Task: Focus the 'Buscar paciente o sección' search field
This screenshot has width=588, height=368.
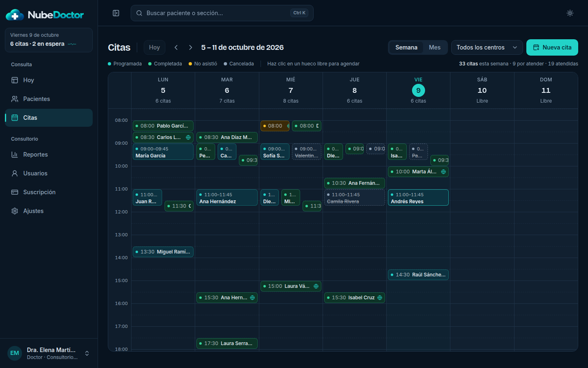Action: point(222,13)
